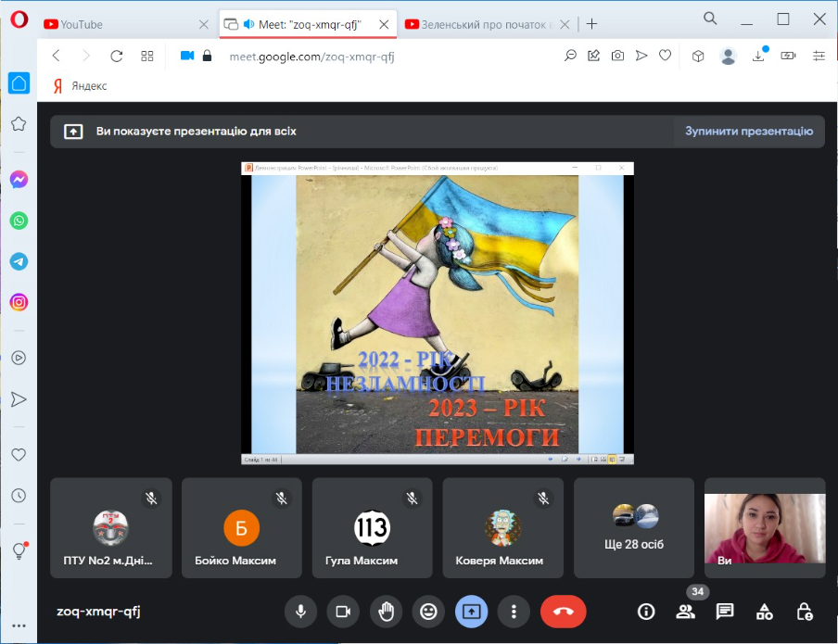
Task: Show the participants list (34)
Action: (x=686, y=612)
